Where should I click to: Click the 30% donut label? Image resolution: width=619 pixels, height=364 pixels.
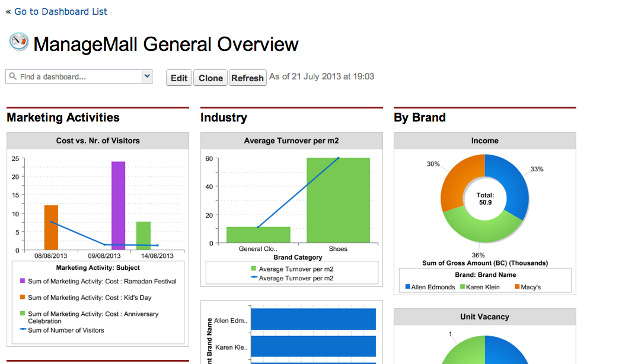coord(433,164)
